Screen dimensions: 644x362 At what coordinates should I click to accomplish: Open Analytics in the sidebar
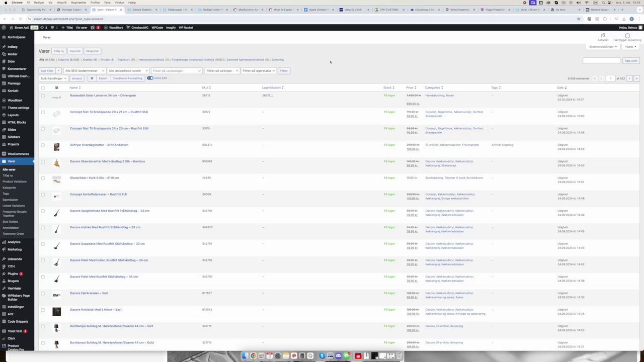pos(14,242)
